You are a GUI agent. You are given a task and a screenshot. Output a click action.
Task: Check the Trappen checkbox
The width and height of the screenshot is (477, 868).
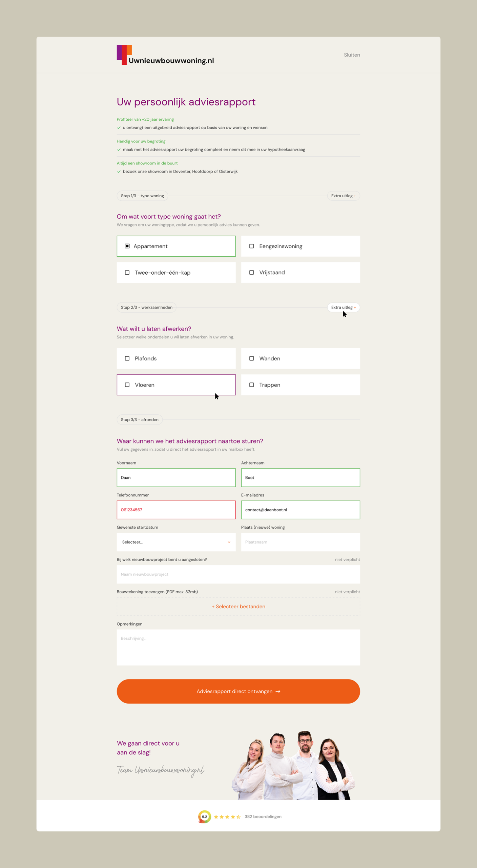(x=252, y=385)
